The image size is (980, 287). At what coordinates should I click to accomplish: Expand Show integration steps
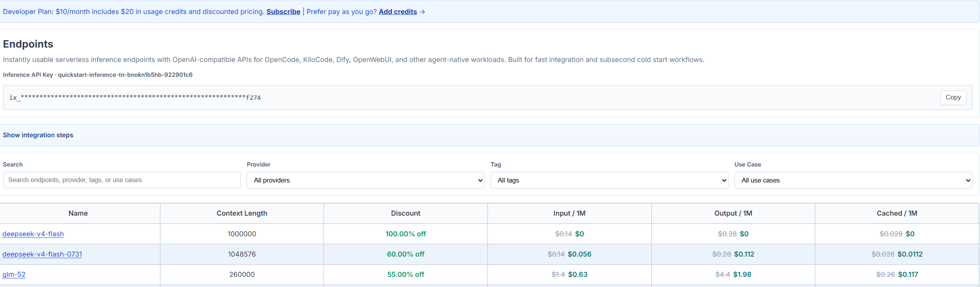[38, 135]
